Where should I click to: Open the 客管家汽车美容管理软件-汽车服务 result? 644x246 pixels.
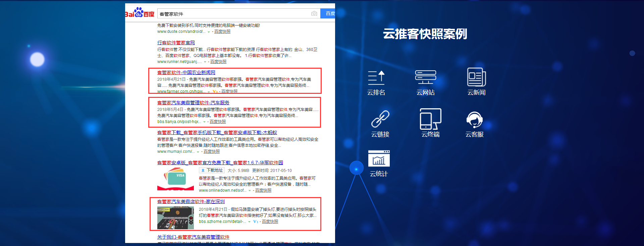click(x=193, y=103)
